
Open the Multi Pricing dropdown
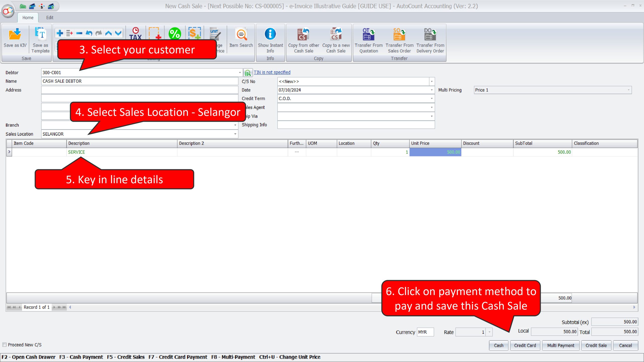628,90
